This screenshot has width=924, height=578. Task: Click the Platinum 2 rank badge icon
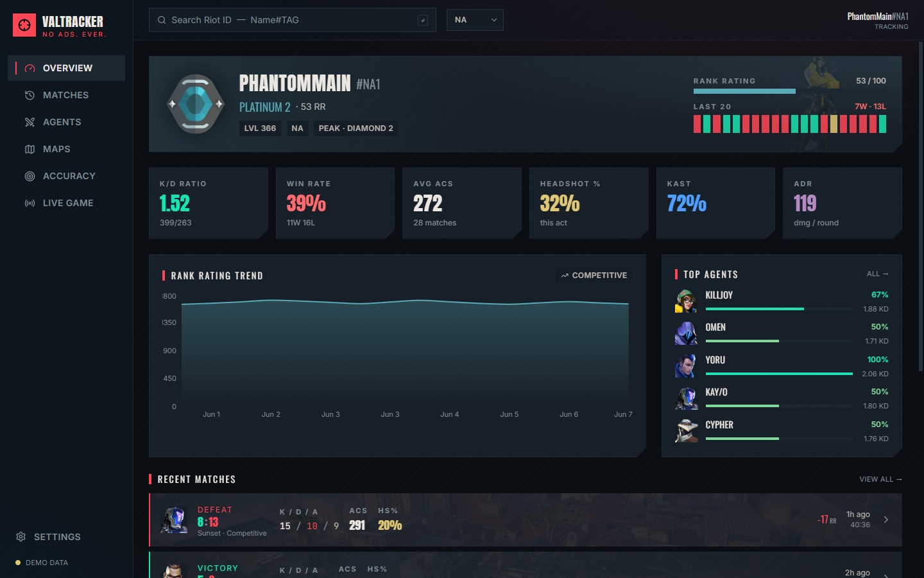click(x=195, y=104)
